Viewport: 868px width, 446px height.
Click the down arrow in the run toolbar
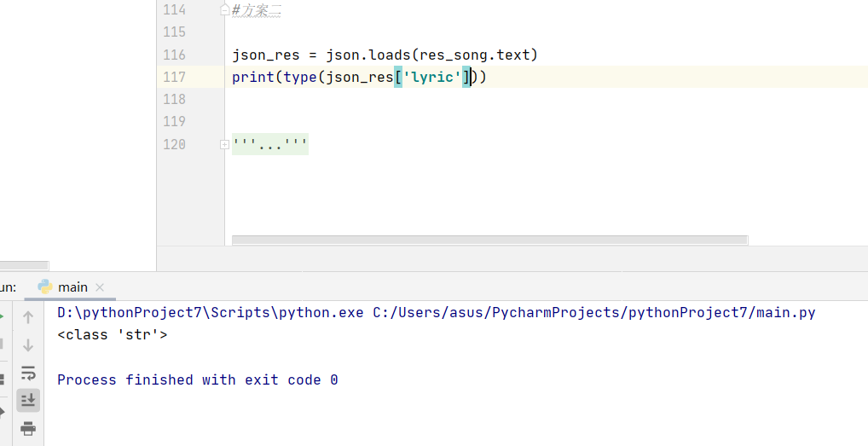tap(28, 345)
